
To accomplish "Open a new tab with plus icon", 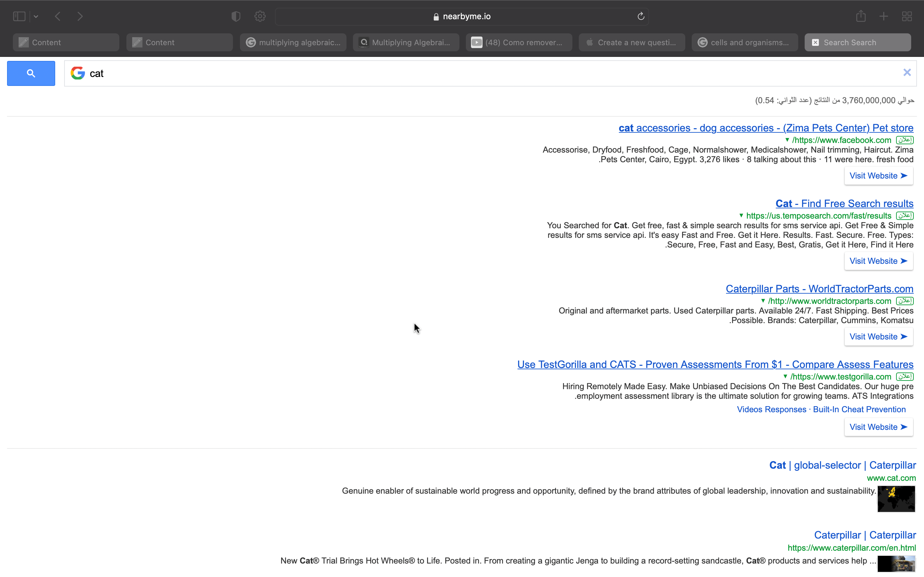I will tap(884, 16).
